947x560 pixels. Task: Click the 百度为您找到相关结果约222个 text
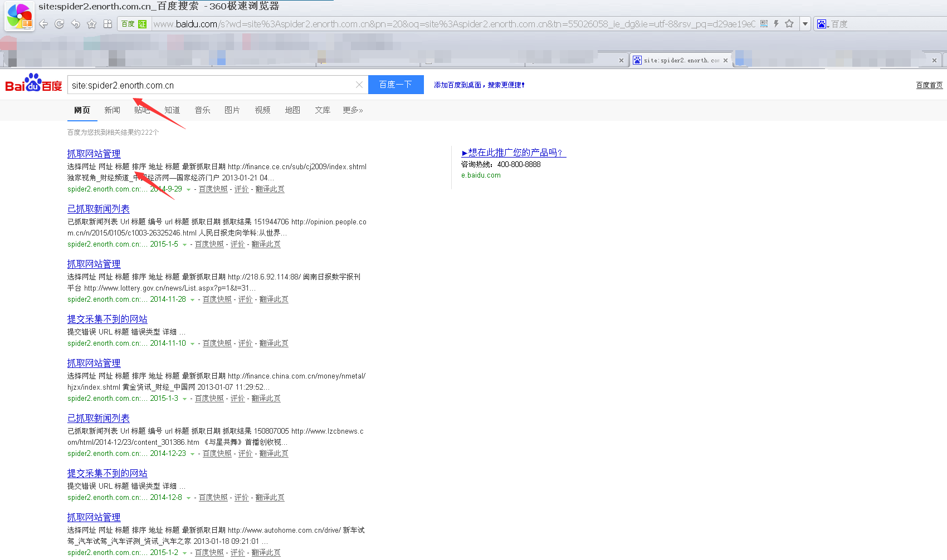[113, 132]
